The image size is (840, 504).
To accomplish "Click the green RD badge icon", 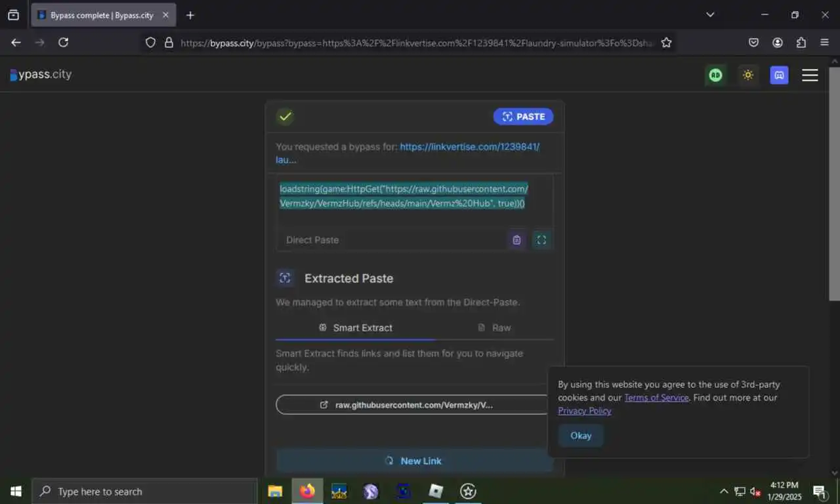I will [715, 75].
